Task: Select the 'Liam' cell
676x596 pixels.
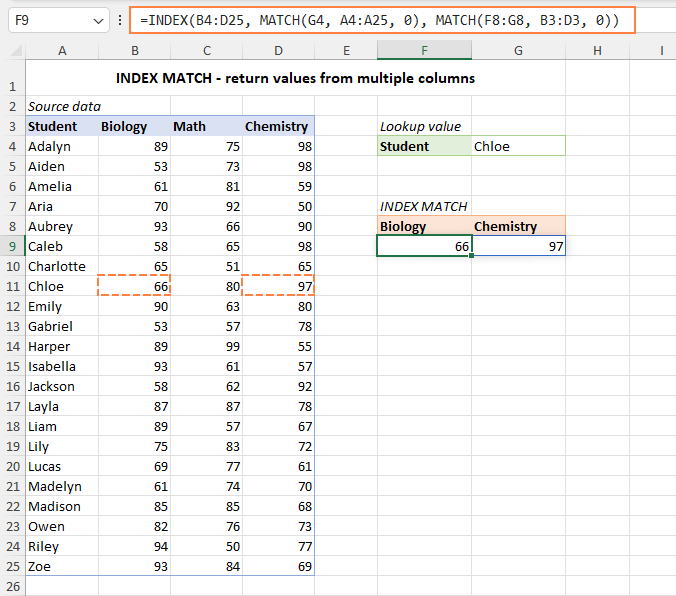Action: tap(62, 426)
